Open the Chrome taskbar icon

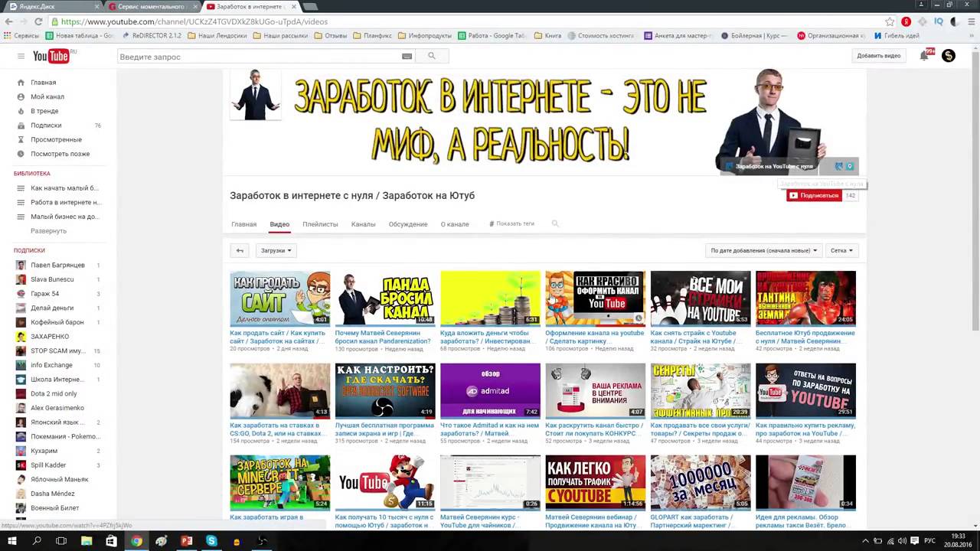pos(136,541)
